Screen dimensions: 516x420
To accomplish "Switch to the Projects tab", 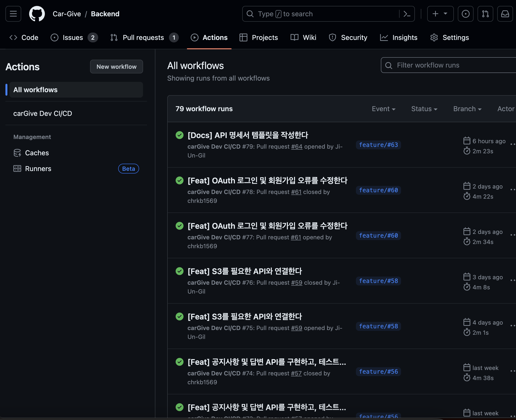I will point(259,37).
